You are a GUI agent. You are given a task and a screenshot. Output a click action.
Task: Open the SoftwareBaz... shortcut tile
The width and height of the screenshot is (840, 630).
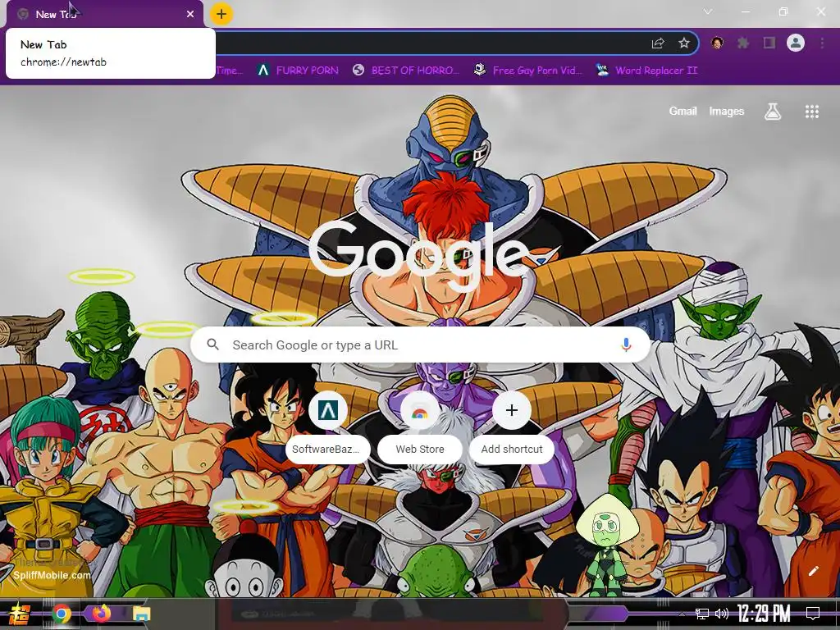[x=328, y=428]
